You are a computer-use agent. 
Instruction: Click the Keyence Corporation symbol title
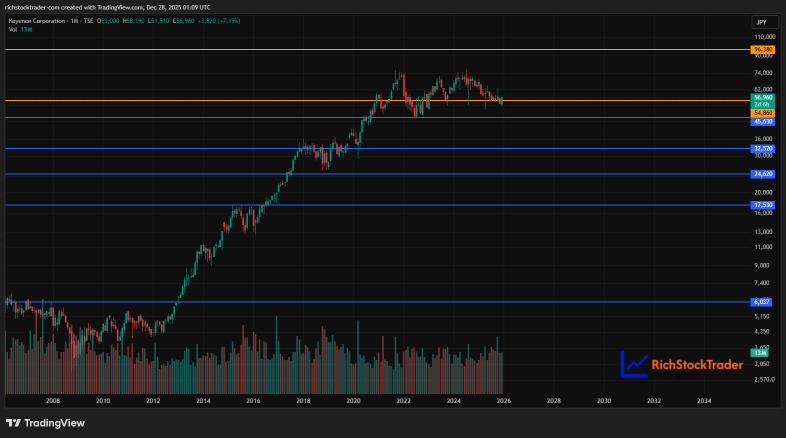[x=37, y=21]
